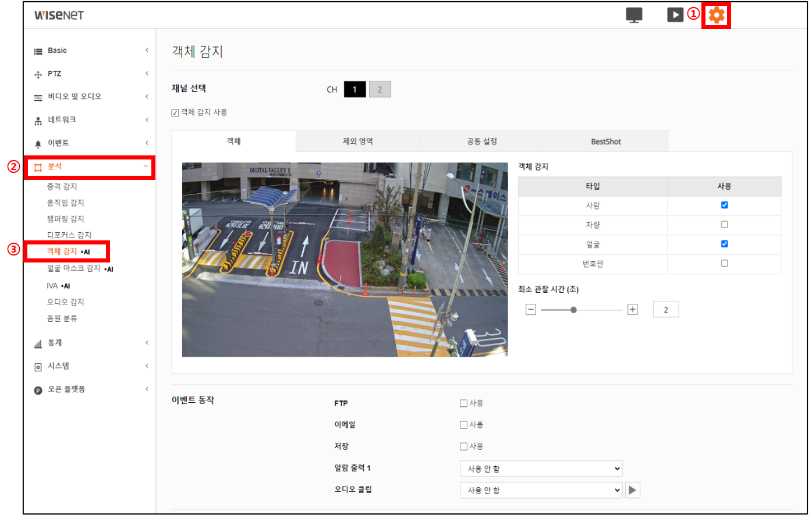The width and height of the screenshot is (812, 518).
Task: Switch to the BestShot tab
Action: tap(605, 141)
